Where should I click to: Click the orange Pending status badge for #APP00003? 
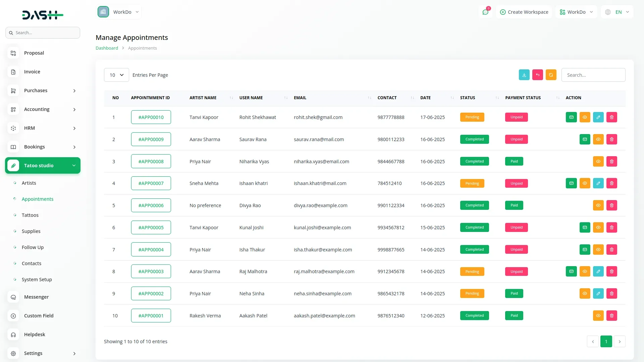[472, 271]
